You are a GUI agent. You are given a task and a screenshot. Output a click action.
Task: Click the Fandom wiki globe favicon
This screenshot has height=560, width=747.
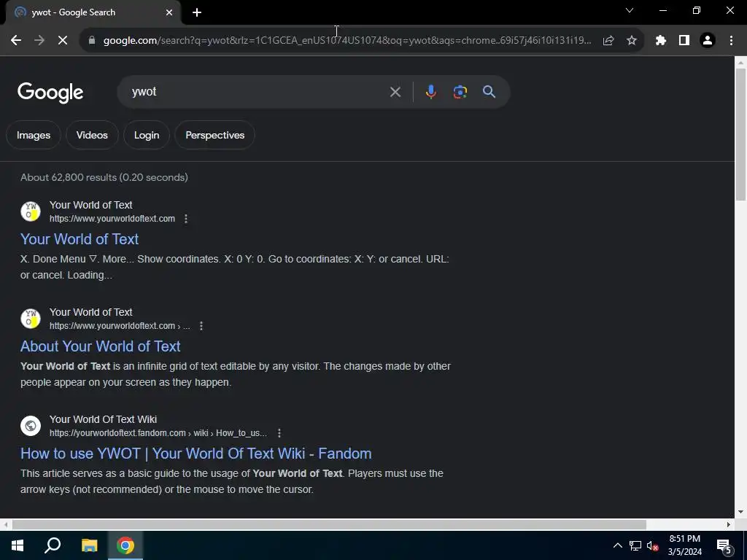click(31, 426)
